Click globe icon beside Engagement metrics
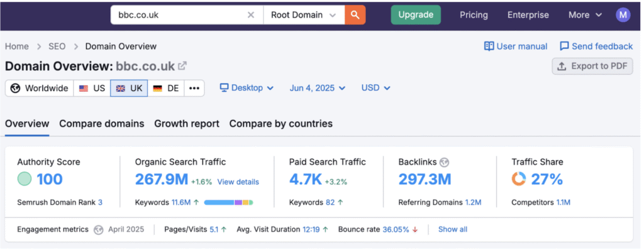This screenshot has width=644, height=250. pos(98,229)
